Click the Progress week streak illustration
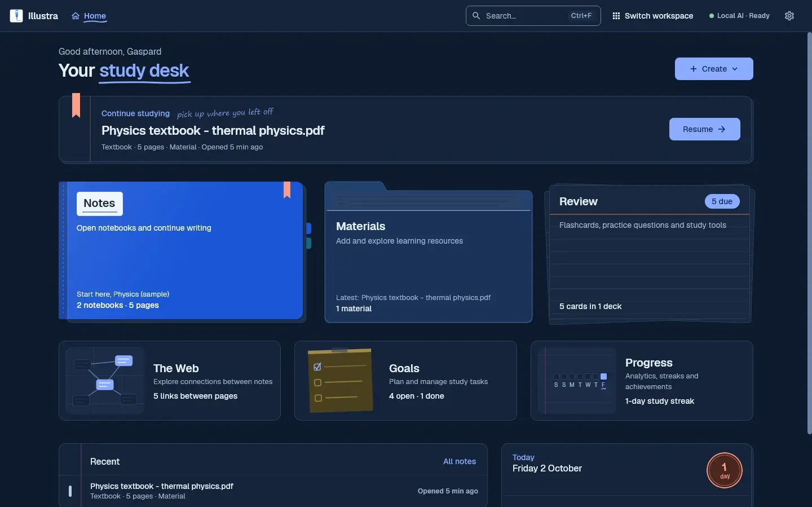The height and width of the screenshot is (507, 812). [x=577, y=381]
